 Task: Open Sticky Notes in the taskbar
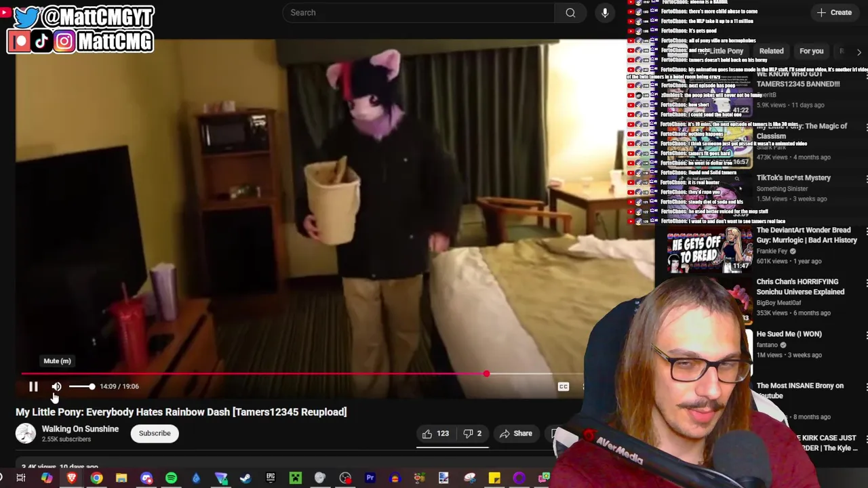(494, 479)
